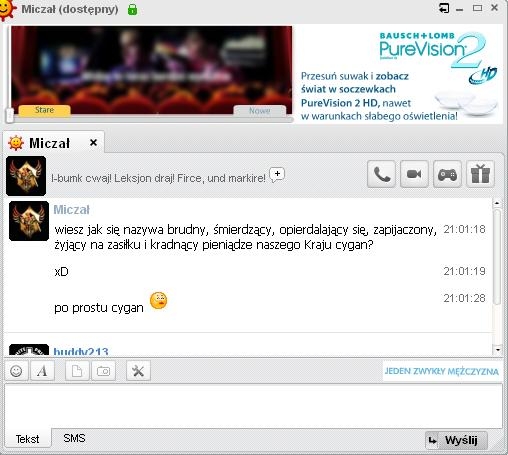Click the Nowe label on ad slider
Image resolution: width=508 pixels, height=455 pixels.
pyautogui.click(x=260, y=111)
